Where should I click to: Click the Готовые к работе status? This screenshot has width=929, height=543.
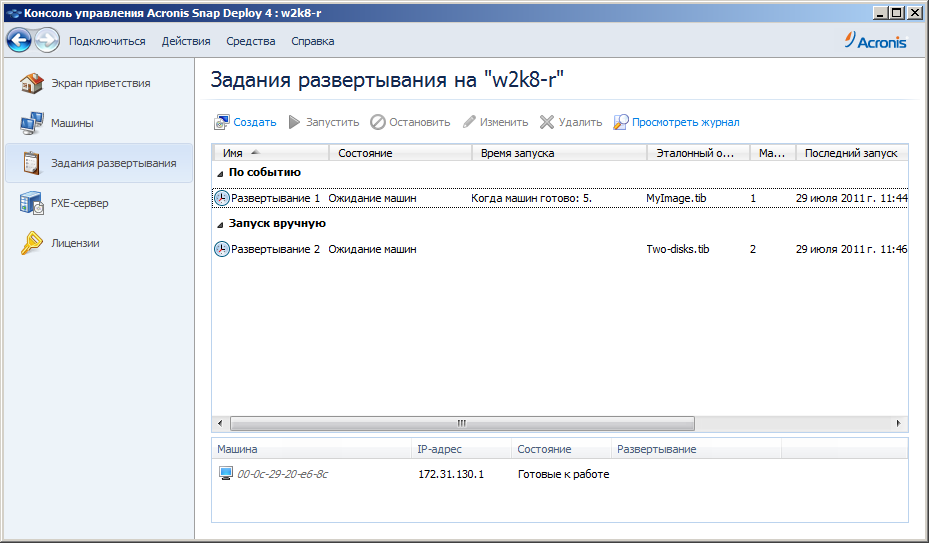563,474
